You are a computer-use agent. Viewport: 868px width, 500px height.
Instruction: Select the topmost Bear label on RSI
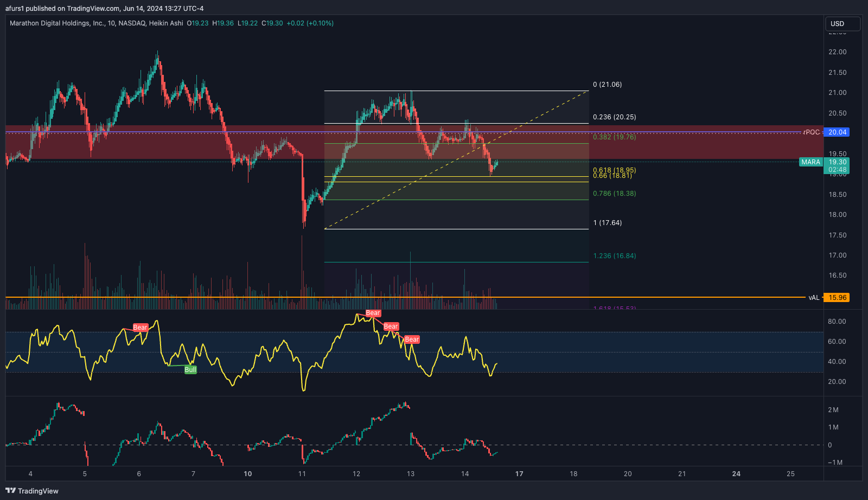[373, 313]
